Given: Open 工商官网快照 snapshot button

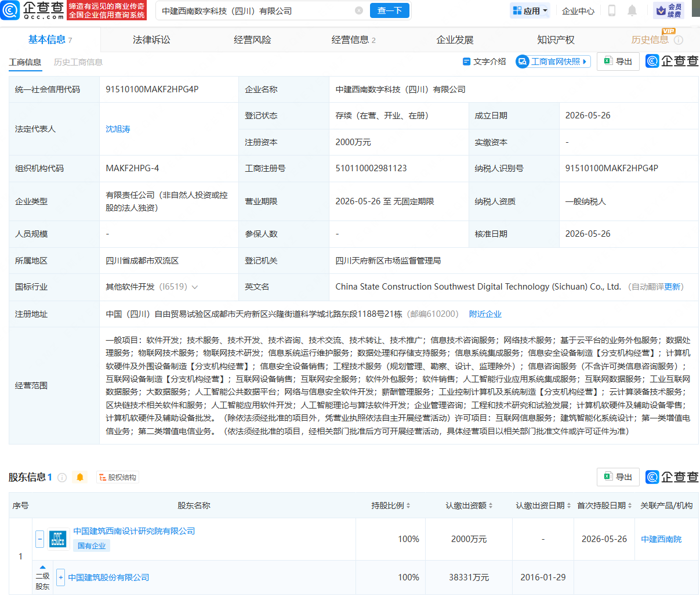Looking at the screenshot, I should coord(553,62).
